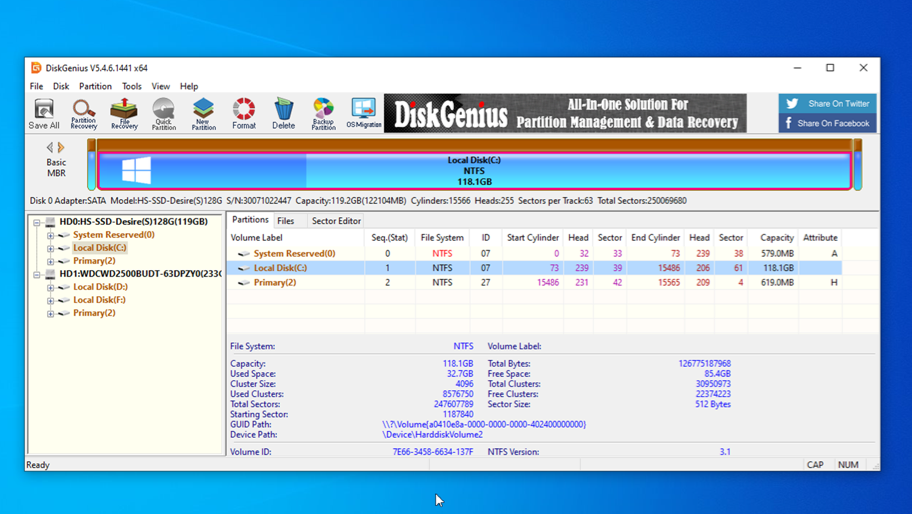
Task: Click Share On Facebook button
Action: pos(828,123)
